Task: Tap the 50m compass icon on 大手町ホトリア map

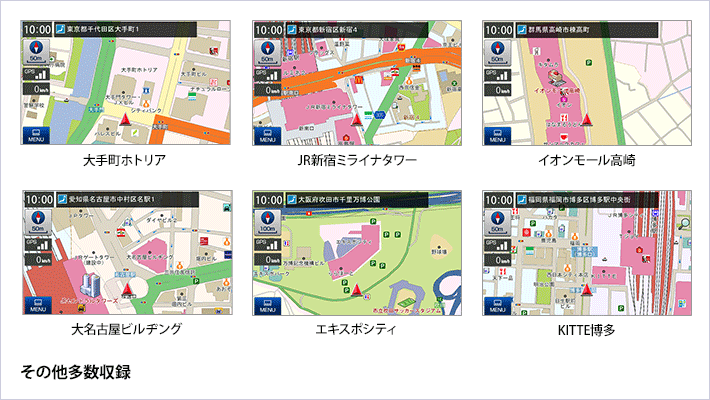Action: point(36,52)
